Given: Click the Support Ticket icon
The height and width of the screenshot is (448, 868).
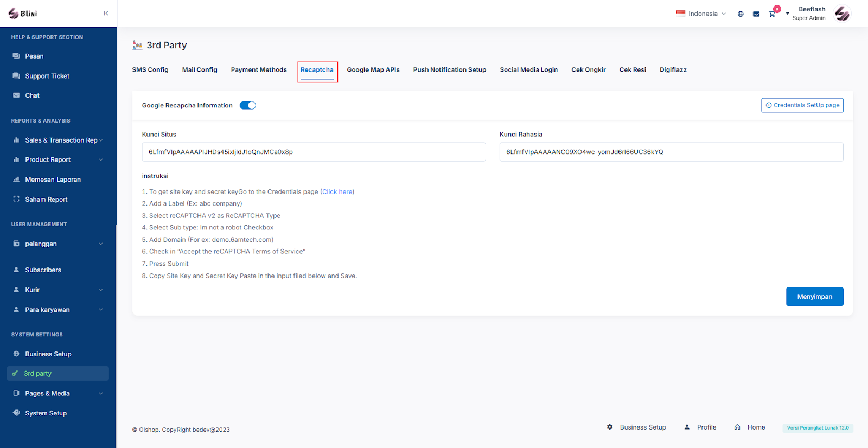Looking at the screenshot, I should pyautogui.click(x=16, y=76).
